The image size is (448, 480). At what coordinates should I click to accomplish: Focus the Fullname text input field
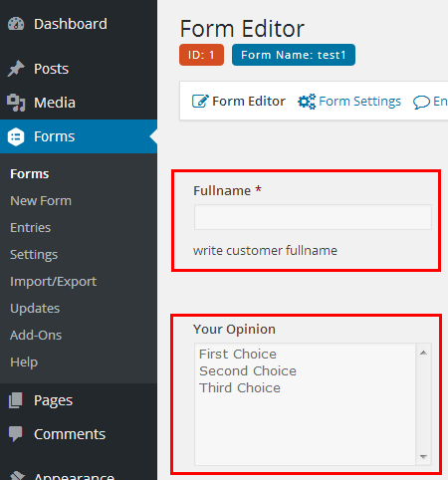point(313,217)
